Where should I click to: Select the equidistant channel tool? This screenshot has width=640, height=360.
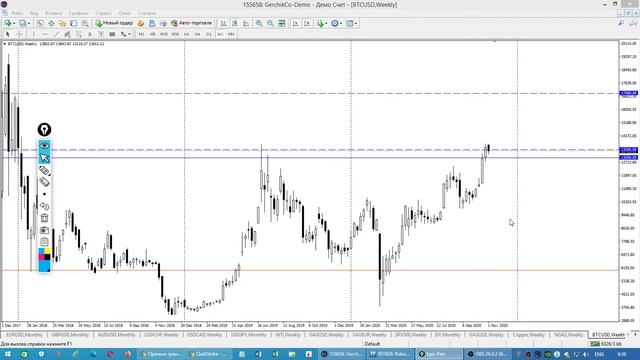coord(67,34)
